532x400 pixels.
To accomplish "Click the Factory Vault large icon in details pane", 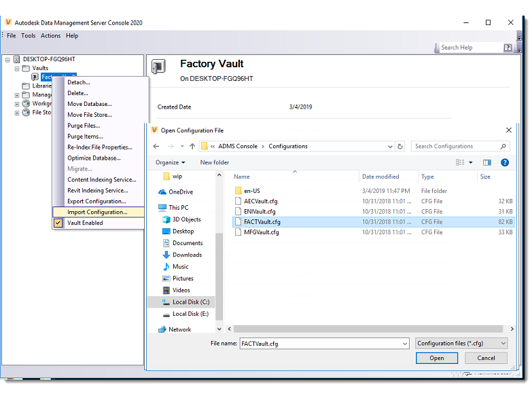I will pos(158,67).
